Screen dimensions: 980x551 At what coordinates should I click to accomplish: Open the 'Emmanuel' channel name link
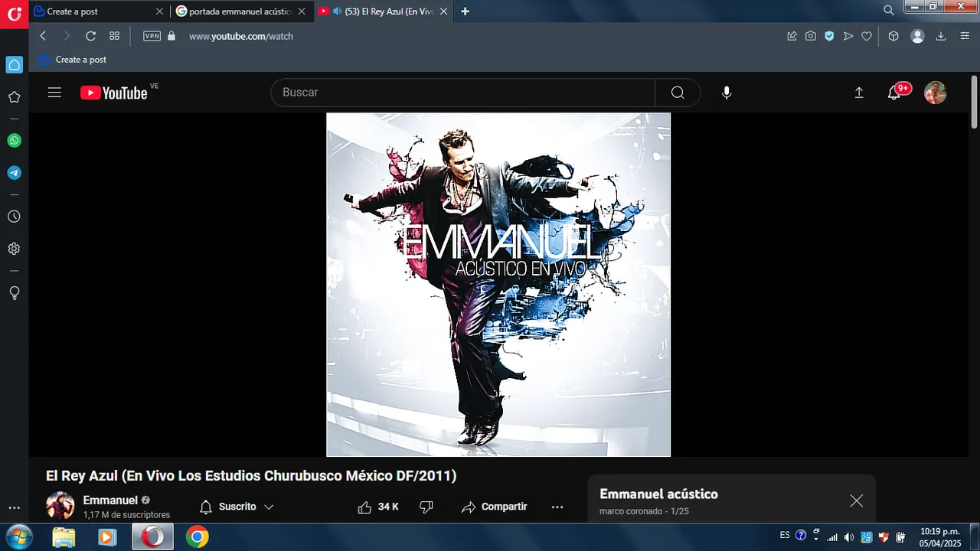[110, 500]
